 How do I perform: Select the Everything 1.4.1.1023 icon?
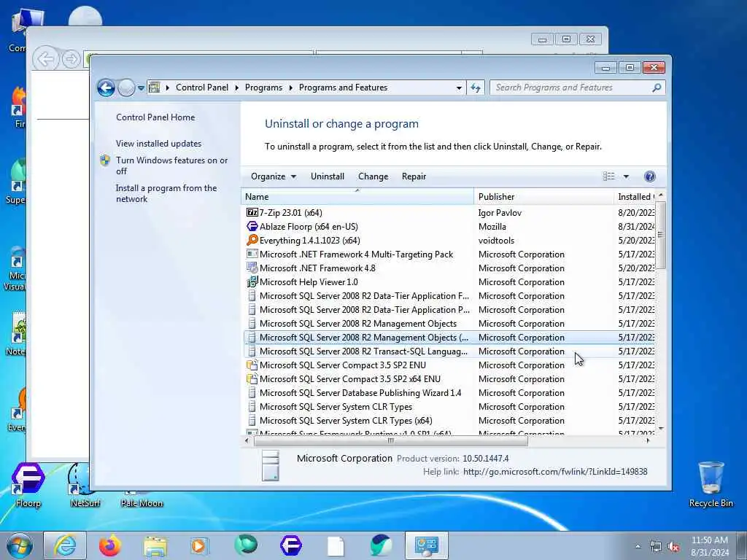click(252, 240)
